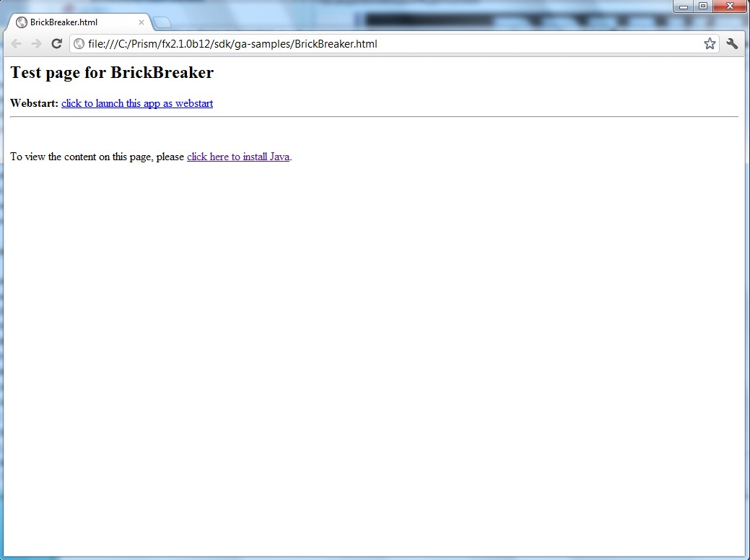Focus the address bar URL field
This screenshot has width=750, height=560.
click(x=390, y=44)
